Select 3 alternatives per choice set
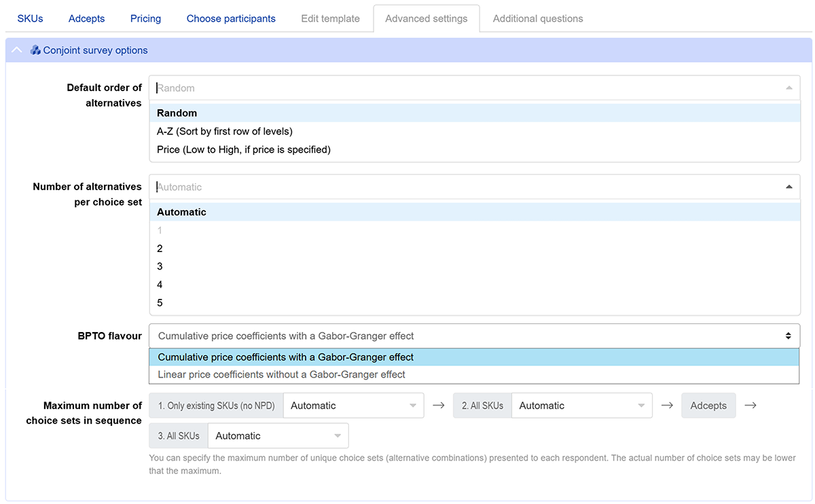Viewport: 815px width, 504px height. [475, 266]
